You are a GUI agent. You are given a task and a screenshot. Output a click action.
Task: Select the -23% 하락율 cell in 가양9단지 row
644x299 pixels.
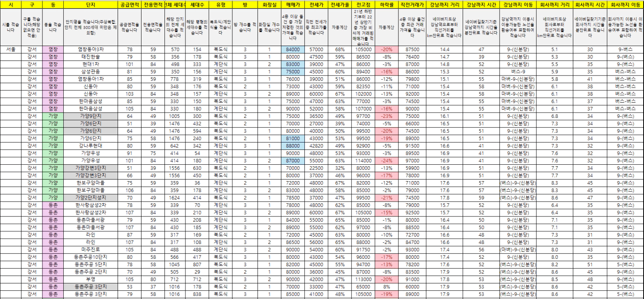click(x=387, y=116)
